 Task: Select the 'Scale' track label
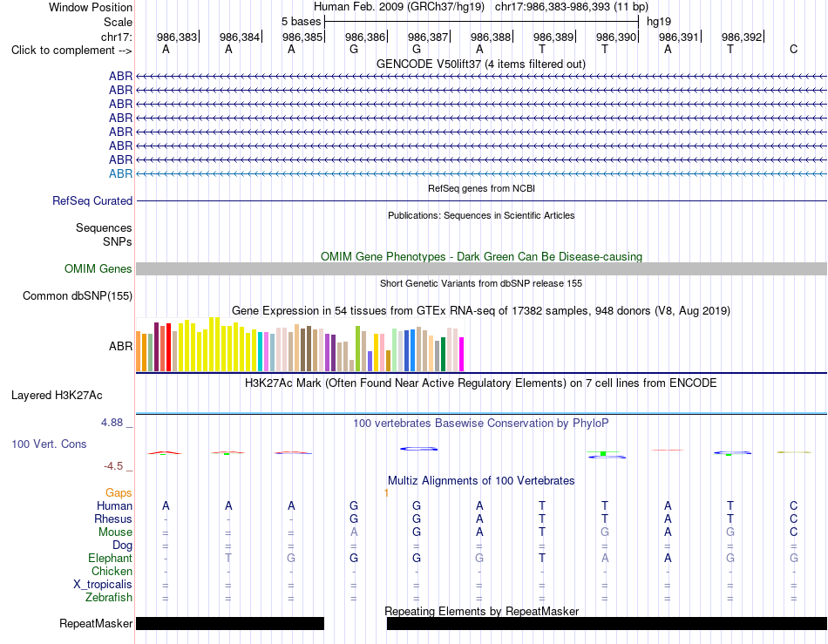click(x=118, y=22)
